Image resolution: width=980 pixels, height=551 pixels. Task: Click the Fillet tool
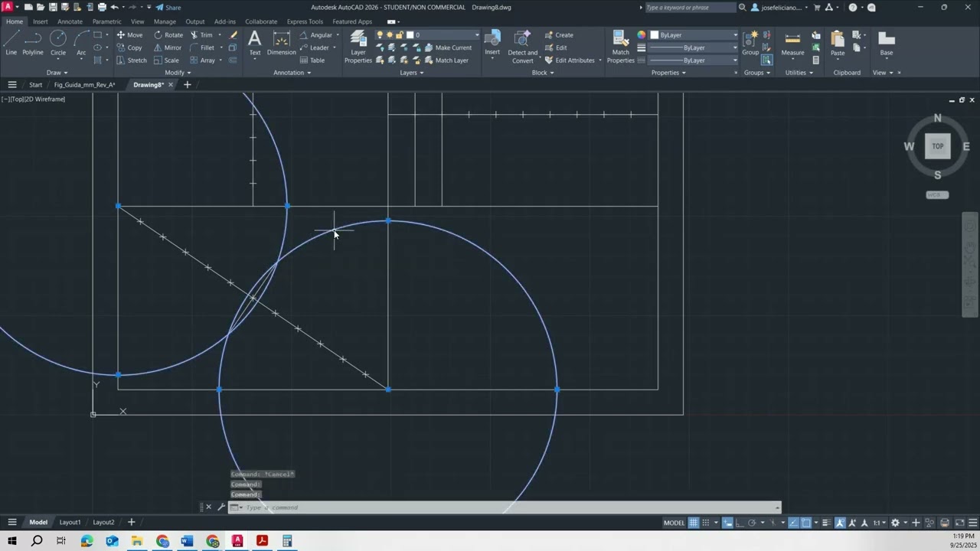[x=202, y=47]
